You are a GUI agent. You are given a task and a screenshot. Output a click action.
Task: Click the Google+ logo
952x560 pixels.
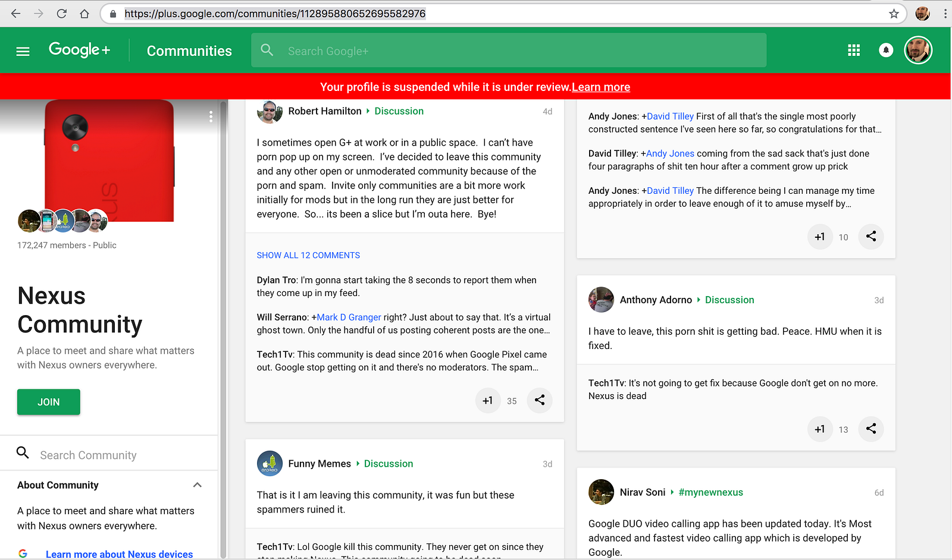point(80,50)
